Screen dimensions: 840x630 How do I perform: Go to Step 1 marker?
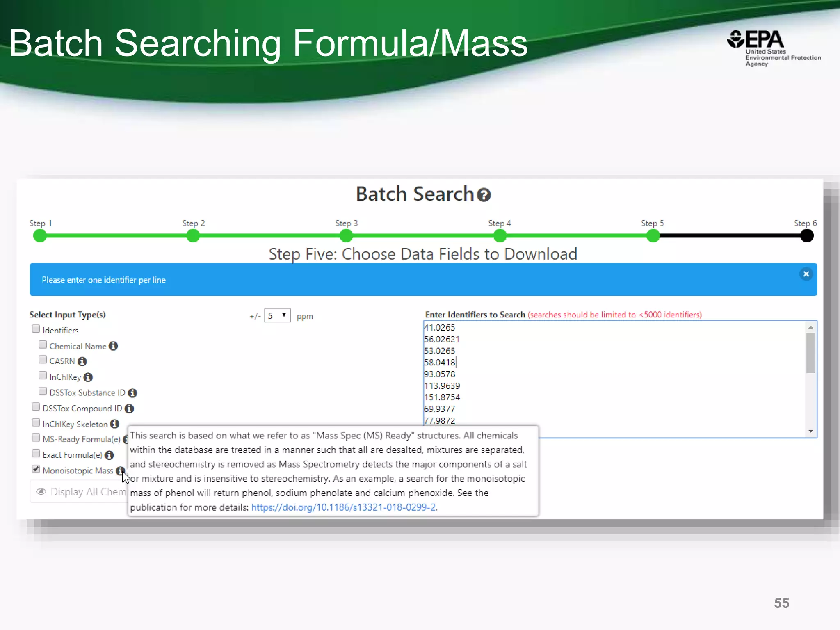[40, 235]
